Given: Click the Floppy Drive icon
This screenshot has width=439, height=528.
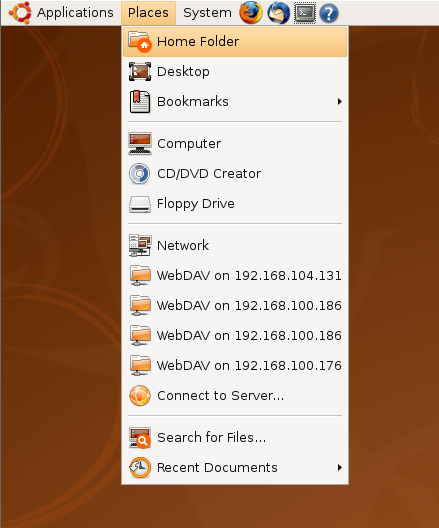Looking at the screenshot, I should click(140, 204).
